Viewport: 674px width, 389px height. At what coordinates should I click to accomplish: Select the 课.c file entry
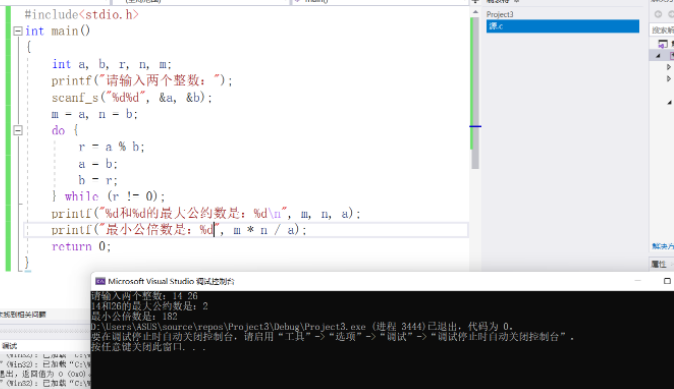pyautogui.click(x=563, y=26)
